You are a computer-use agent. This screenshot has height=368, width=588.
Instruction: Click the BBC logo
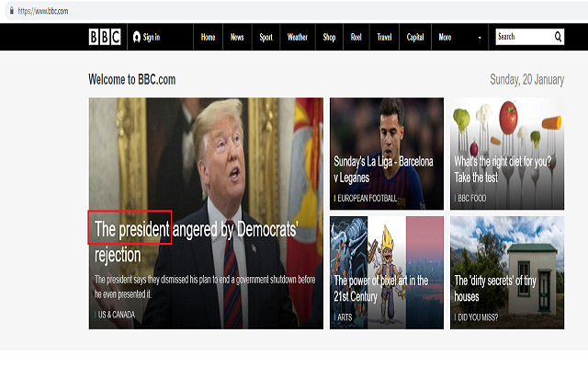tap(105, 37)
